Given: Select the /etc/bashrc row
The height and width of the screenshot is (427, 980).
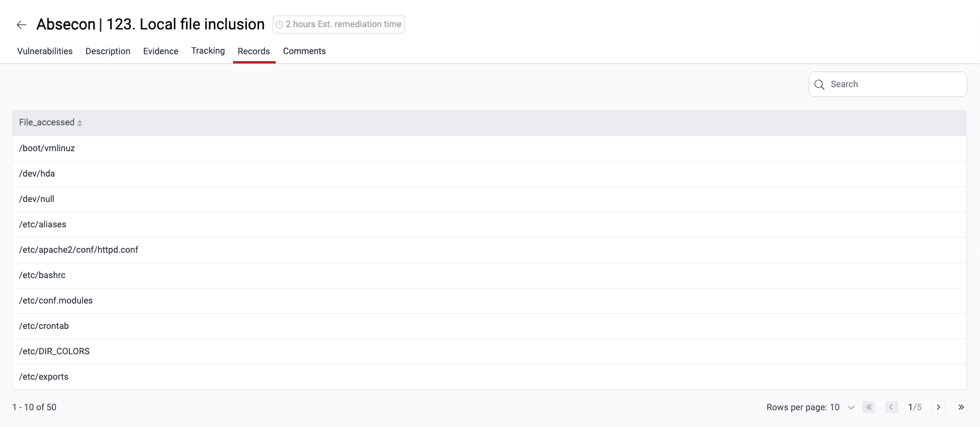Looking at the screenshot, I should coord(489,275).
